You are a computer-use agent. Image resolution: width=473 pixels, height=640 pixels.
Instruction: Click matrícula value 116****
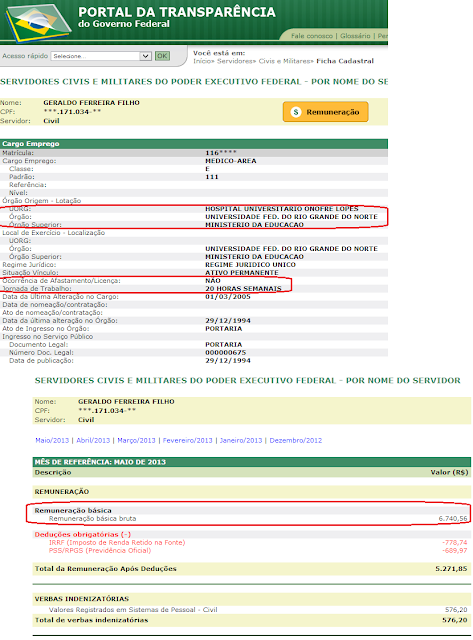pyautogui.click(x=221, y=153)
